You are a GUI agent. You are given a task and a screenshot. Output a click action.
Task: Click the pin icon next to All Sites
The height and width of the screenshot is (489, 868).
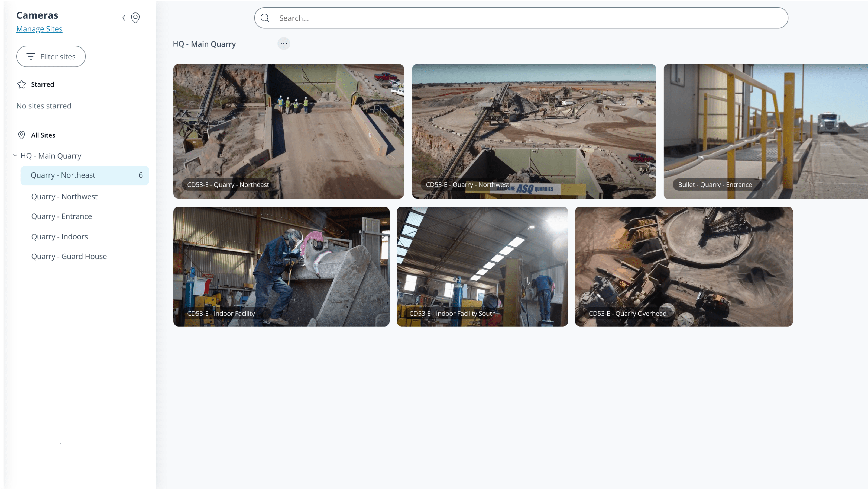(22, 135)
